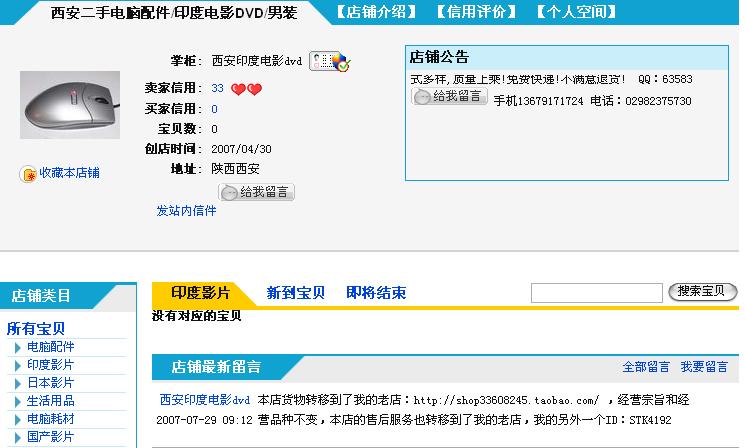The image size is (746, 448).
Task: Click the 收藏本店铺 favorite shop icon
Action: [28, 173]
